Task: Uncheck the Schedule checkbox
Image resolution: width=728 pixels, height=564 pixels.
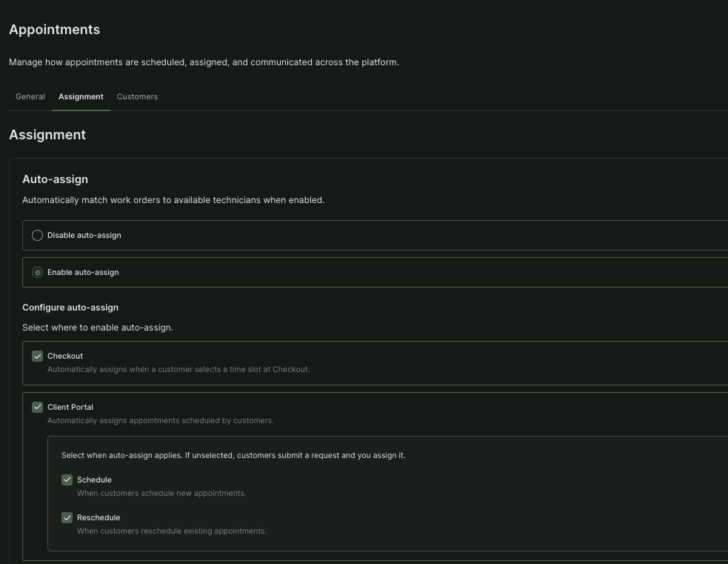Action: (67, 480)
